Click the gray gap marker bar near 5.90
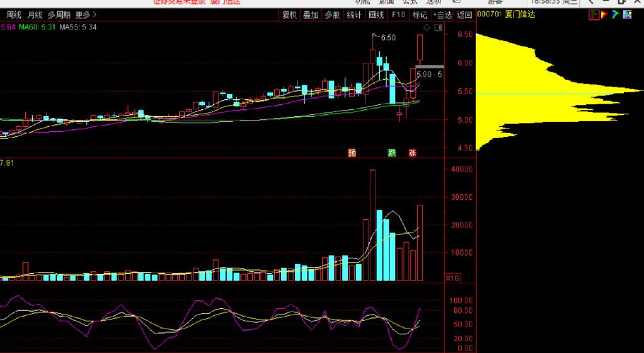This screenshot has width=644, height=353. pos(430,67)
